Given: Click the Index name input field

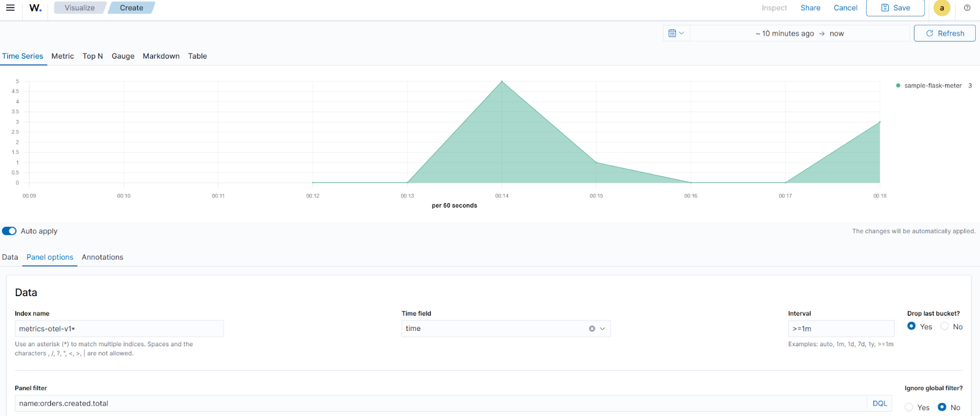Looking at the screenshot, I should click(x=119, y=329).
